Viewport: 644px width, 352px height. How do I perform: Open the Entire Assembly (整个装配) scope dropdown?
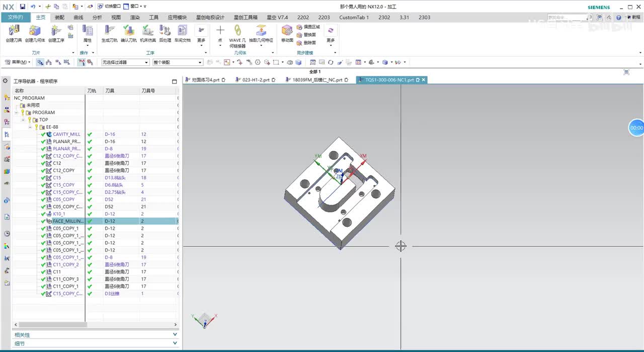177,62
